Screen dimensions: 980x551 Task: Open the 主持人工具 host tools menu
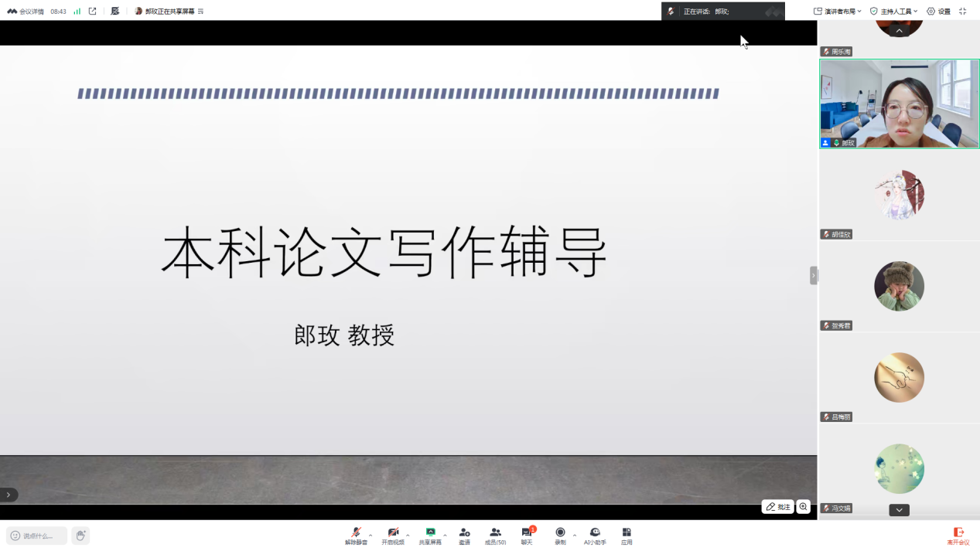click(893, 12)
